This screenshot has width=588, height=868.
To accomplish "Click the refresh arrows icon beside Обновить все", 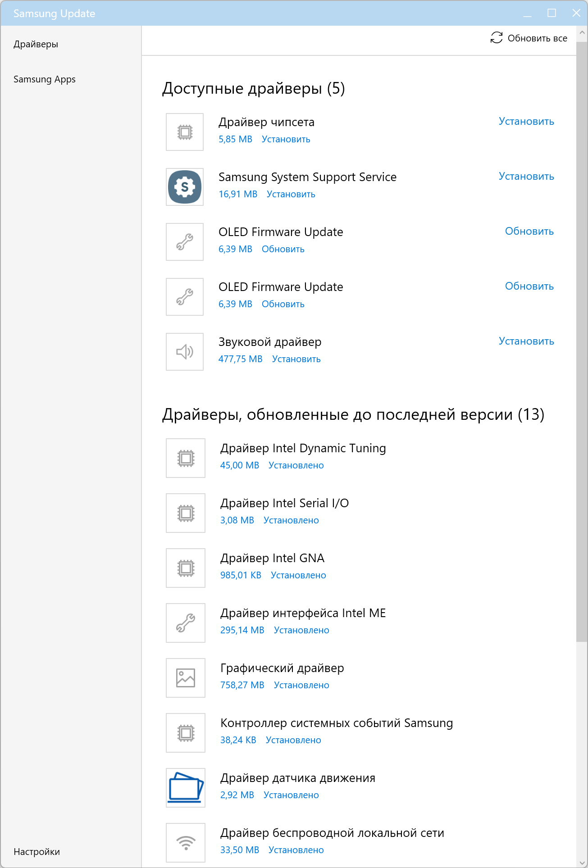I will click(497, 38).
